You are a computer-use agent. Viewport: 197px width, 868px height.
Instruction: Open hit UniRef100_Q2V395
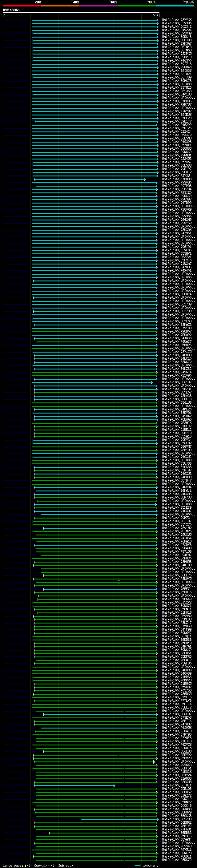point(176,23)
